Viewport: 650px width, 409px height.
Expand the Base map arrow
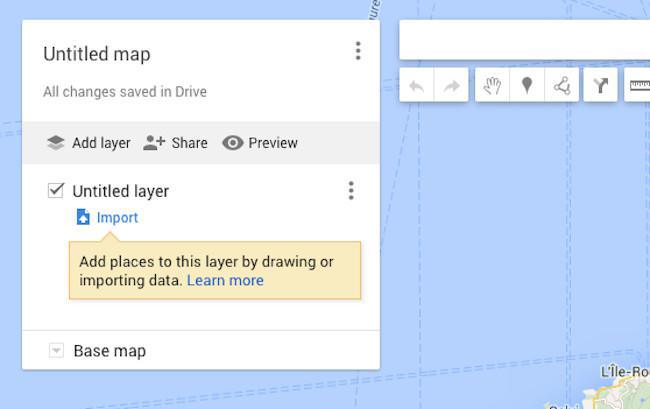[x=56, y=350]
